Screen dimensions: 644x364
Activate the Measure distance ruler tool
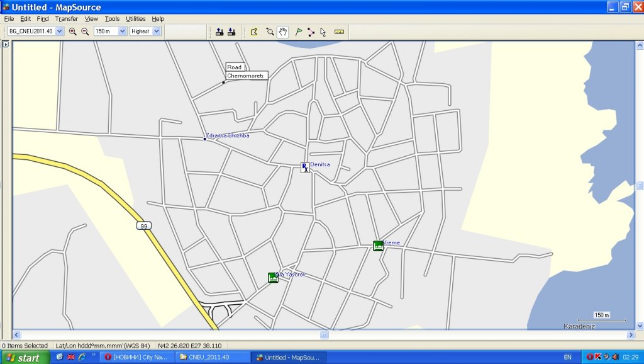pyautogui.click(x=340, y=31)
